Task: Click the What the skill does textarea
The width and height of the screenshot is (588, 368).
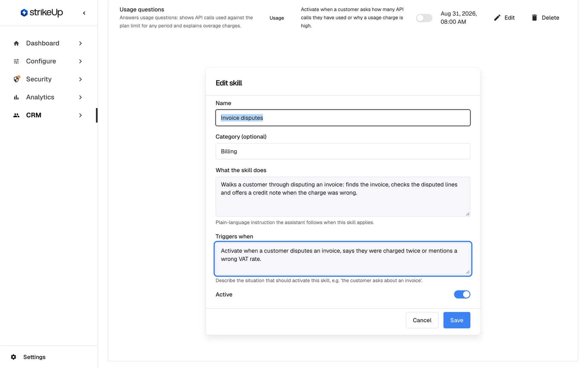Action: 343,197
